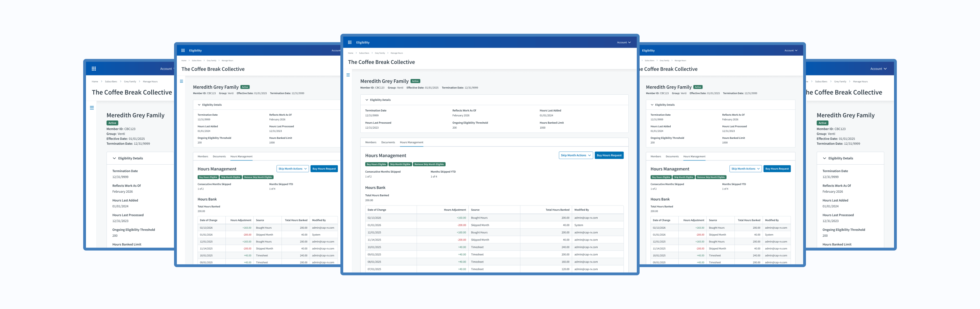Click the hamburger menu icon in the leftmost screen
980x309 pixels.
coord(92,108)
